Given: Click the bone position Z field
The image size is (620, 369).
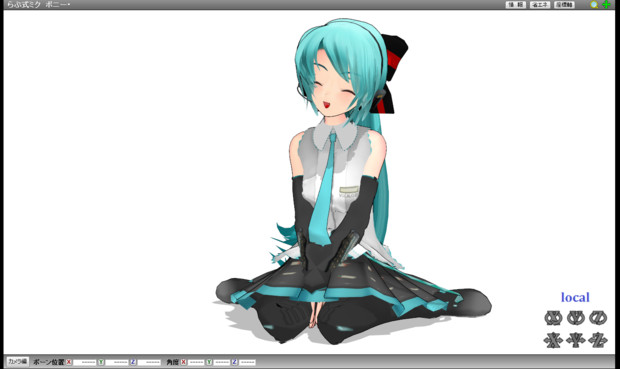Looking at the screenshot, I should pos(149,362).
